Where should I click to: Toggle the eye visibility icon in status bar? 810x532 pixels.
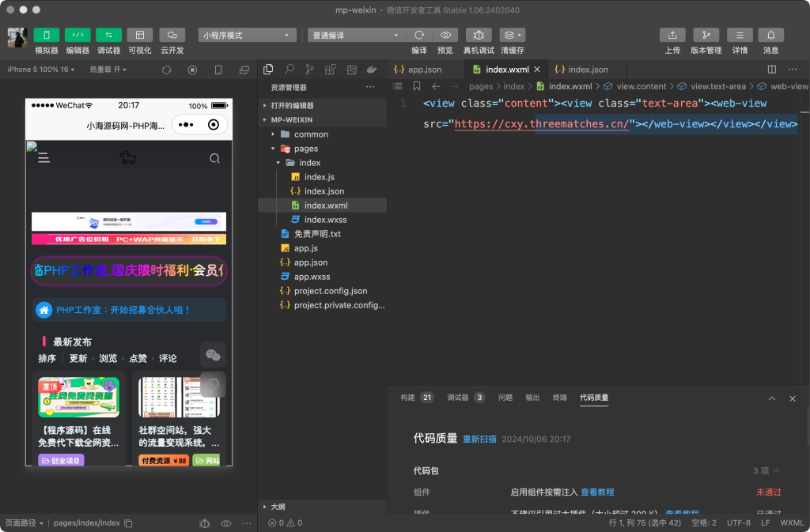pos(225,523)
